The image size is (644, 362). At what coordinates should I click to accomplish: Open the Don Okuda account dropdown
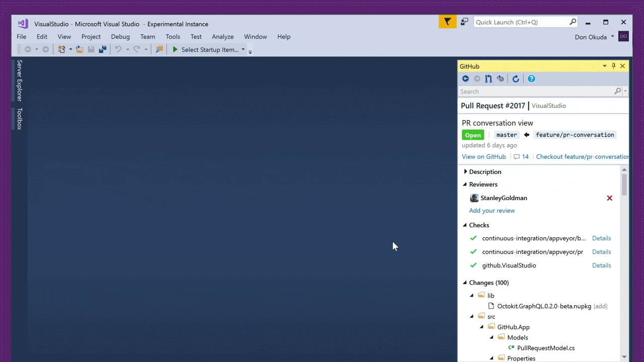point(612,36)
